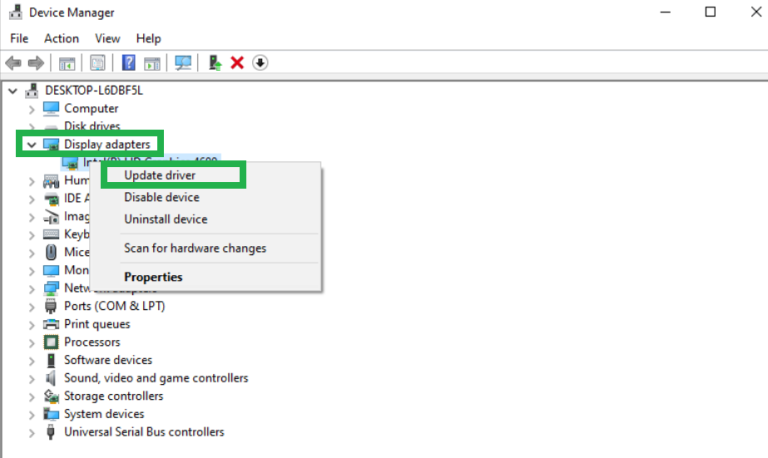Select the Print queues label
Viewport: 768px width, 458px height.
pyautogui.click(x=97, y=324)
